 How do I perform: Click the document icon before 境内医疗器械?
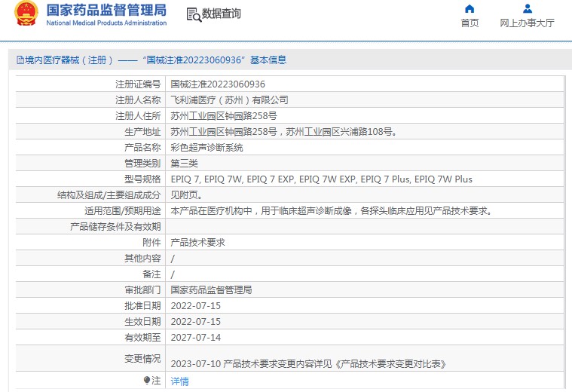pyautogui.click(x=20, y=60)
